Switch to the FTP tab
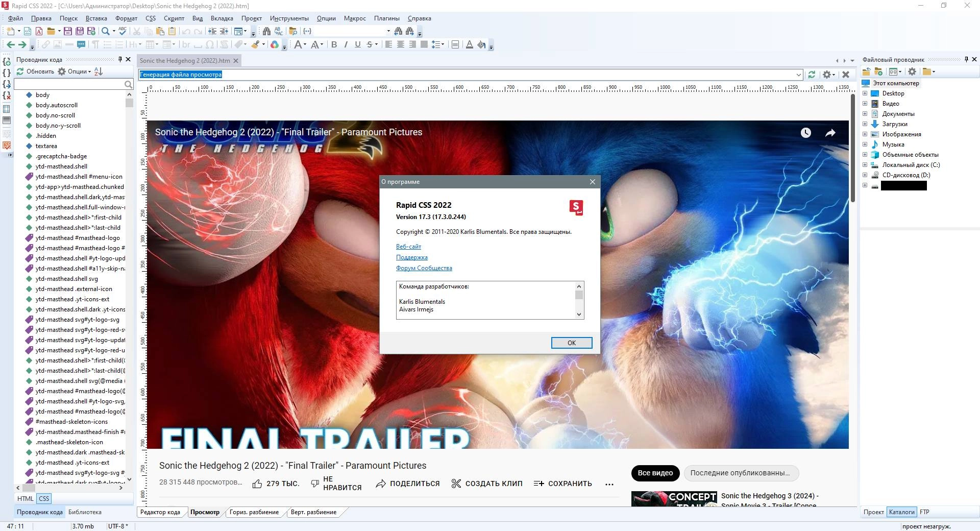Screen dimensions: 980x531 (924, 512)
